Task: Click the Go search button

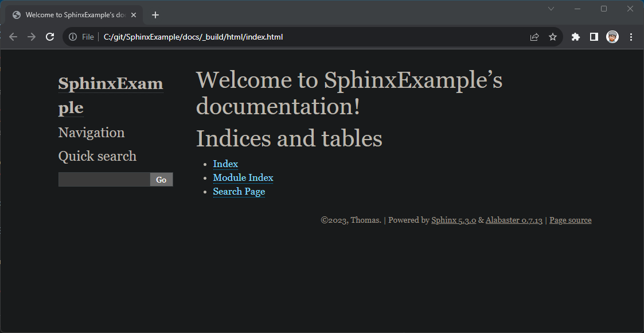Action: click(161, 180)
